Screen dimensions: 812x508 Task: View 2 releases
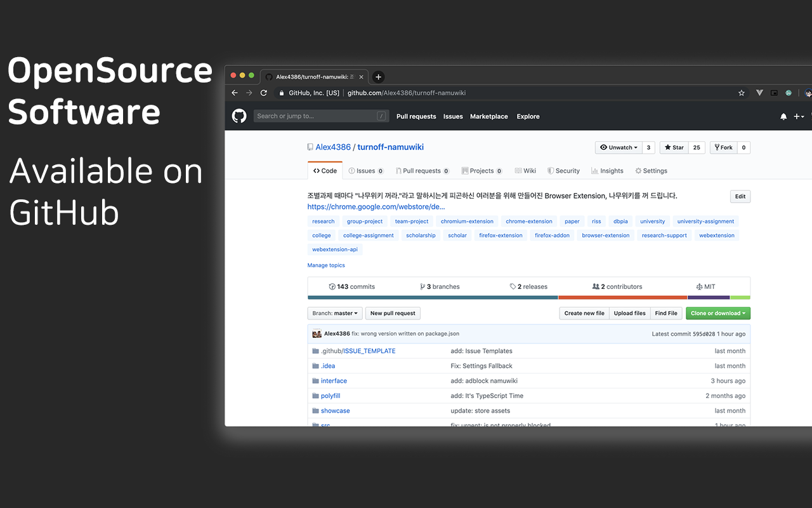click(x=528, y=287)
